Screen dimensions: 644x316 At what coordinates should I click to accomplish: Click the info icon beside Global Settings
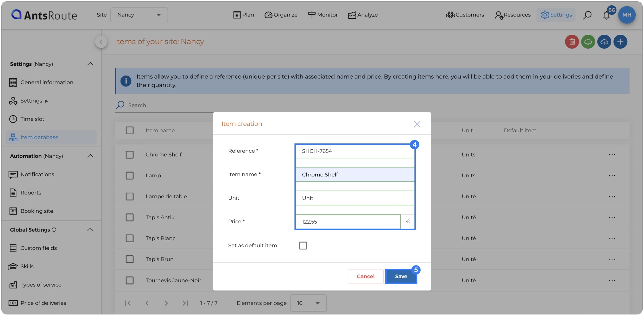pyautogui.click(x=54, y=229)
